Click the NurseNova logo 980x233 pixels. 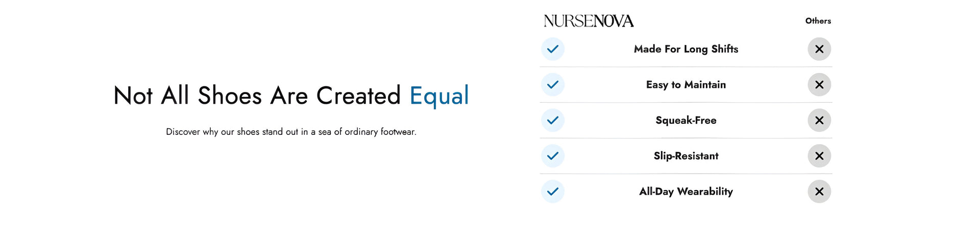tap(588, 21)
